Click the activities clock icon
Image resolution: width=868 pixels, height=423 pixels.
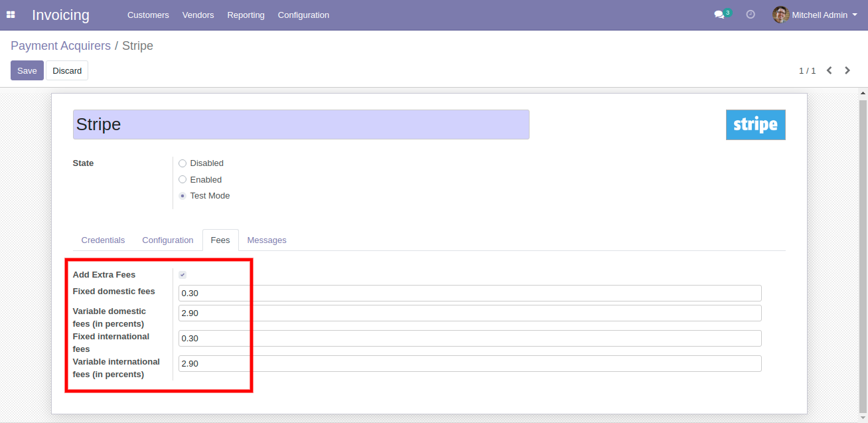[x=751, y=15]
